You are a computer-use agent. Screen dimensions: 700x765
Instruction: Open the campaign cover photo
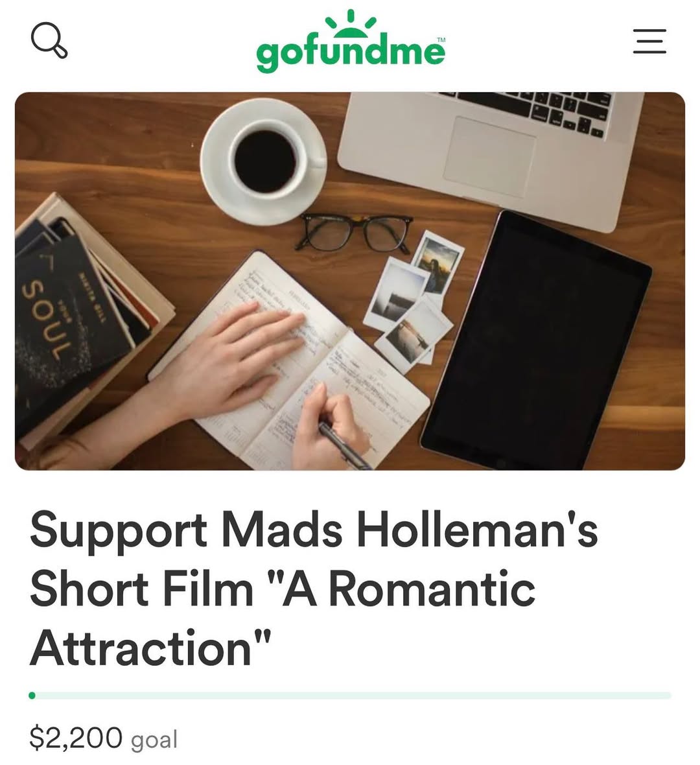point(350,281)
